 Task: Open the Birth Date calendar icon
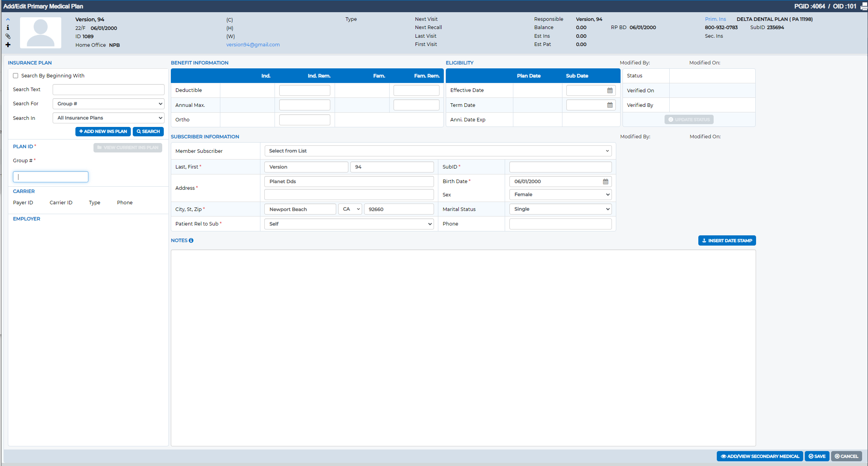coord(606,182)
